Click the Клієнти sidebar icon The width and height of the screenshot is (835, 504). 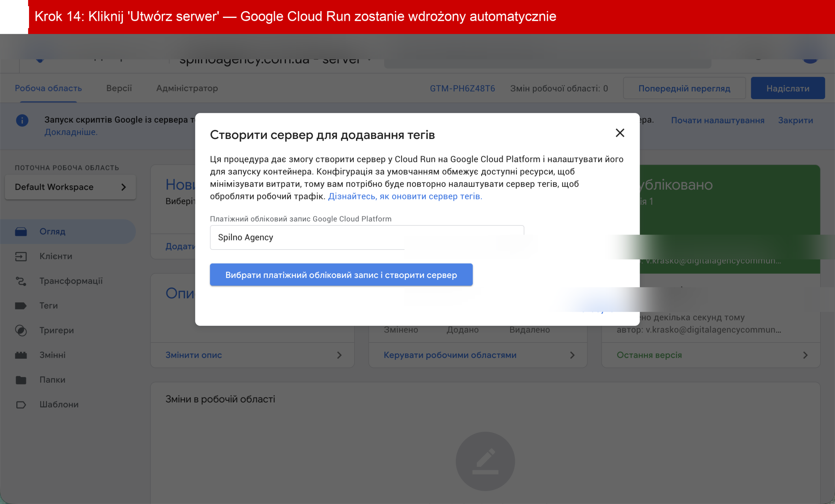tap(21, 256)
